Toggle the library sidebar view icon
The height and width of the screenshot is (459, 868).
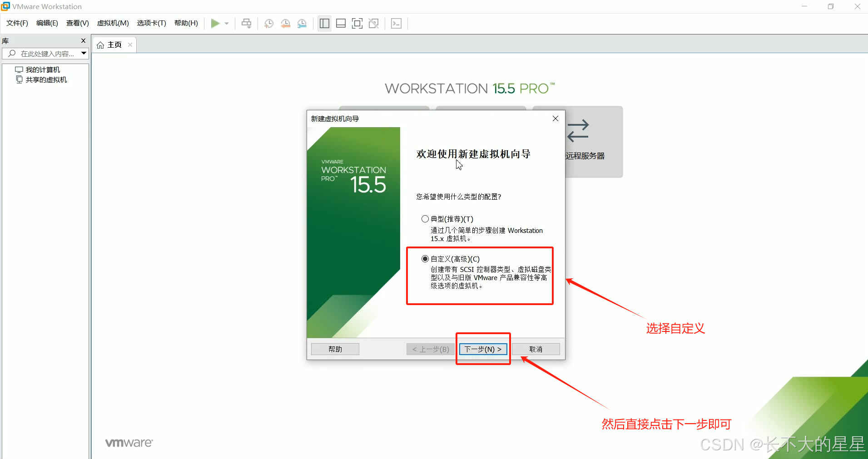pyautogui.click(x=324, y=23)
